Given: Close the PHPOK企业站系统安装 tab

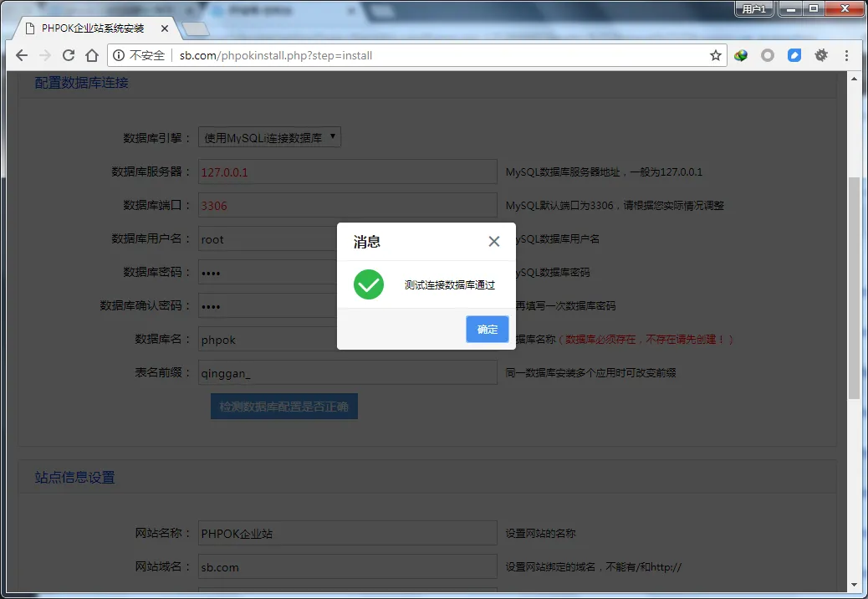Looking at the screenshot, I should [x=165, y=28].
